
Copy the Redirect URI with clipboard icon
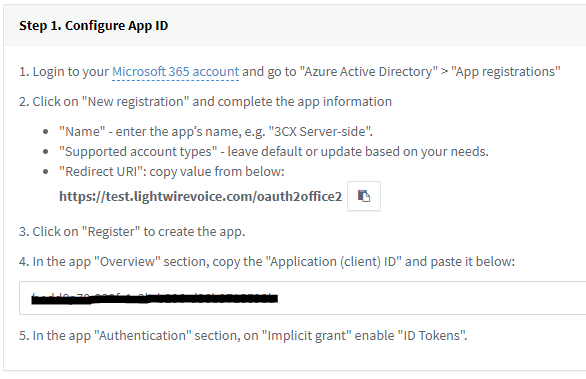point(364,196)
